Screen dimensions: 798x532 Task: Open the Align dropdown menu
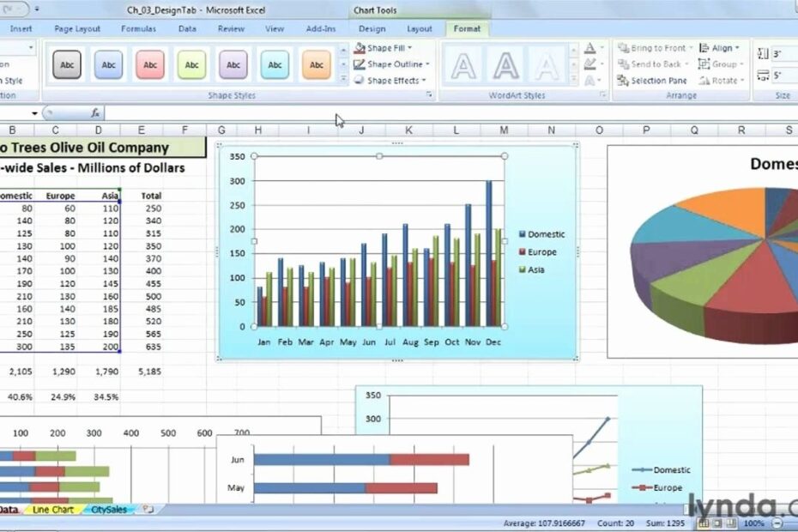(x=722, y=47)
